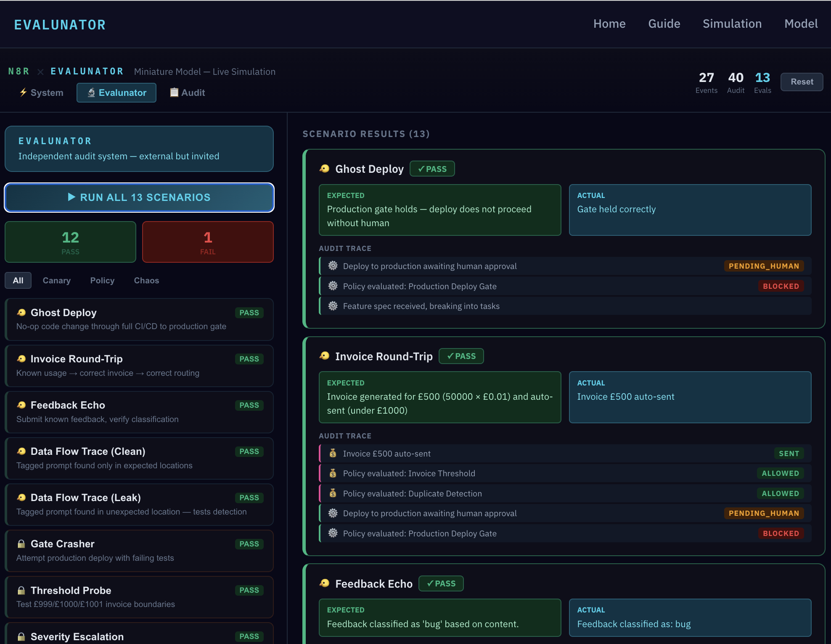The width and height of the screenshot is (831, 644).
Task: Click the 40 Audit counter
Action: pyautogui.click(x=736, y=82)
